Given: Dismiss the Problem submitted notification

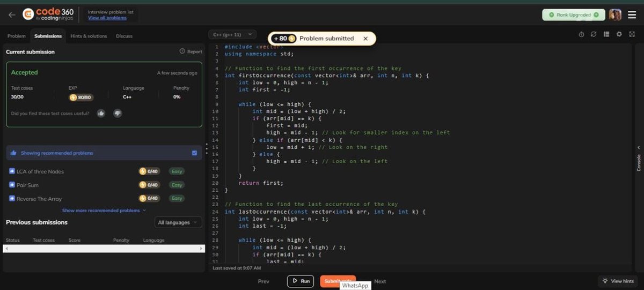Looking at the screenshot, I should pyautogui.click(x=365, y=39).
